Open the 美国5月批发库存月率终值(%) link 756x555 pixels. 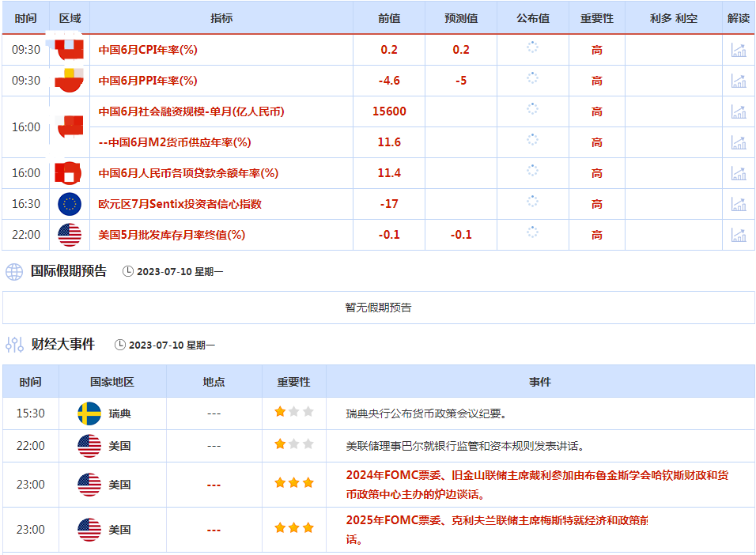[172, 235]
